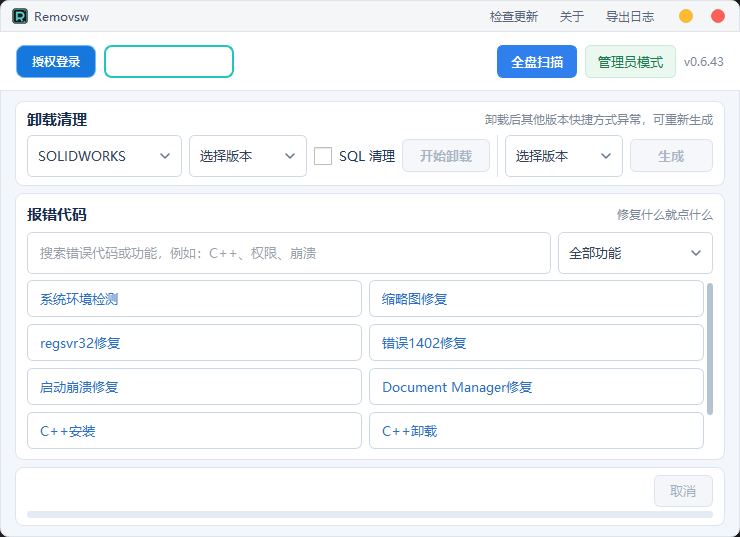Click the 修复什么就点什么 hint text

(x=664, y=215)
